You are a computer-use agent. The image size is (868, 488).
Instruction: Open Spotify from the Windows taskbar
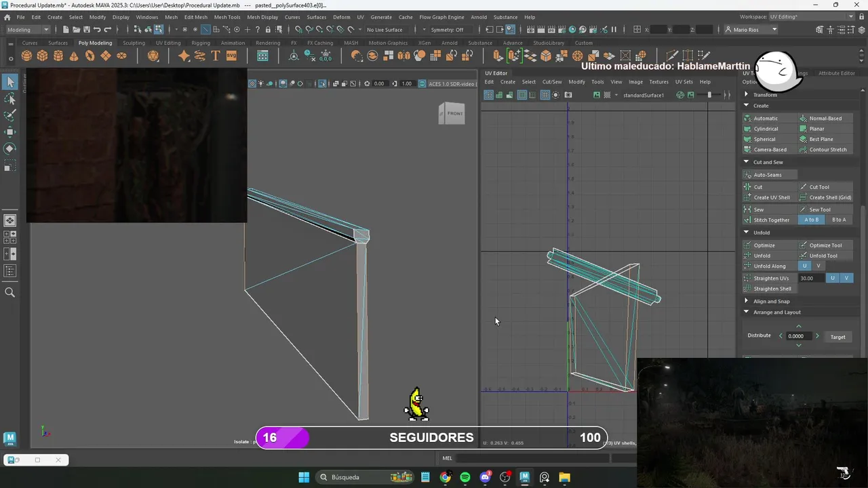coord(465,477)
